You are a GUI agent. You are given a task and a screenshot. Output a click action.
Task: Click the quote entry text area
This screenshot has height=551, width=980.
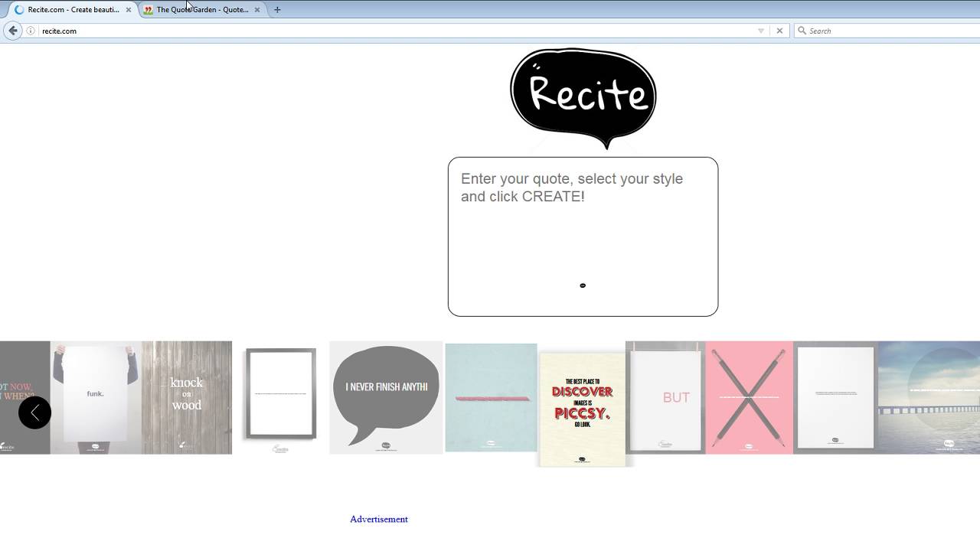583,236
